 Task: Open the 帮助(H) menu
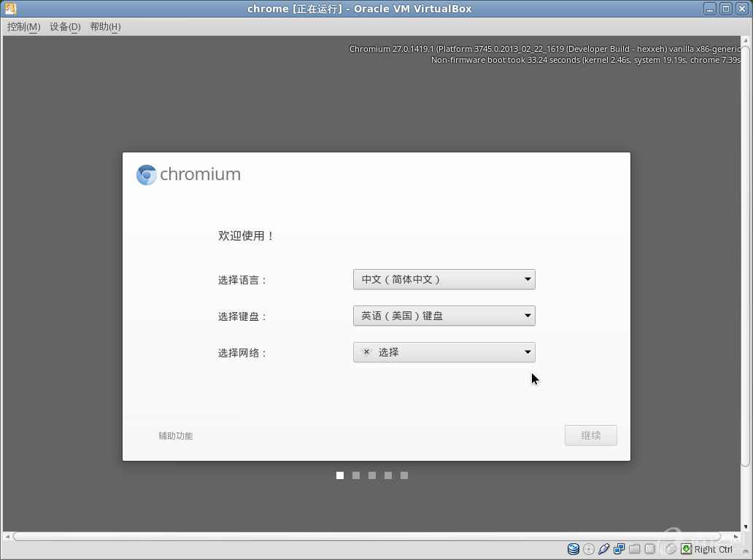105,27
